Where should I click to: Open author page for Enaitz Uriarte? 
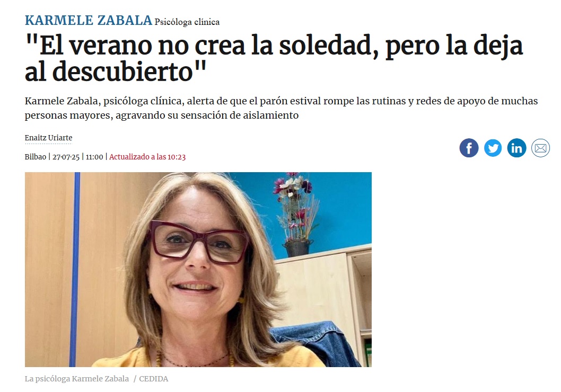point(48,138)
